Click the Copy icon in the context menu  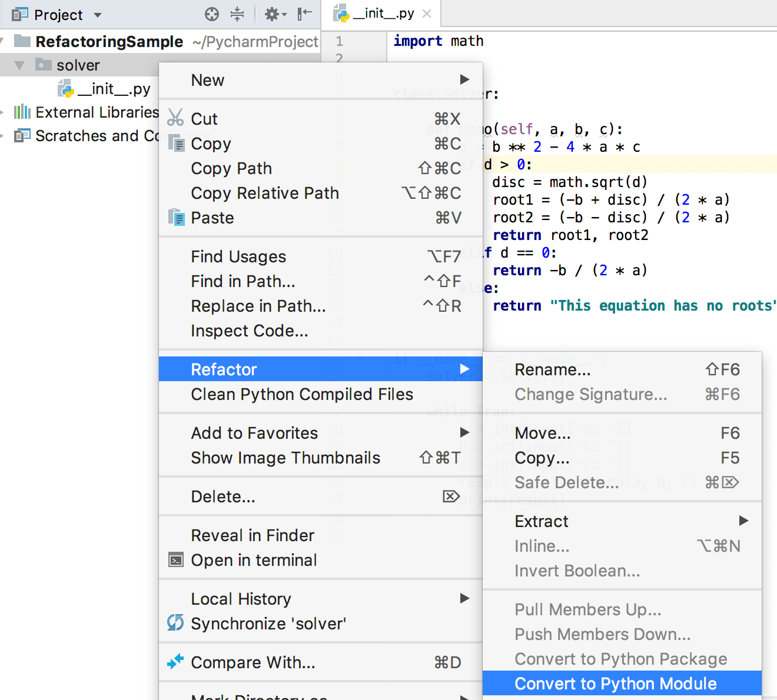[175, 143]
